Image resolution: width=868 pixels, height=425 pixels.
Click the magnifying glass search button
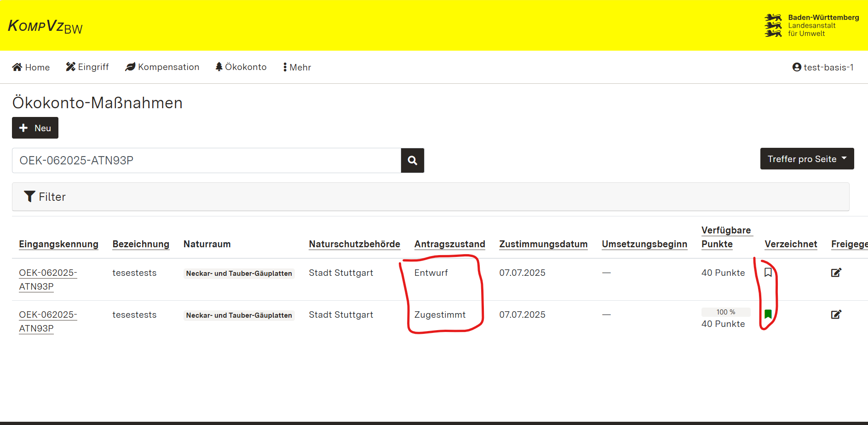[x=412, y=160]
